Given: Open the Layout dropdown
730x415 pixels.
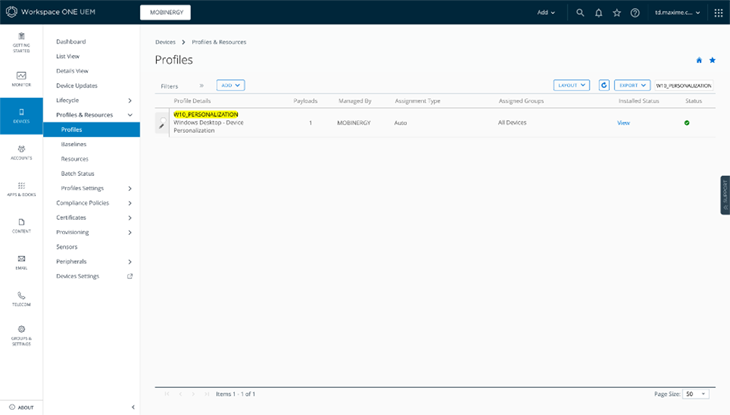Looking at the screenshot, I should [x=571, y=86].
